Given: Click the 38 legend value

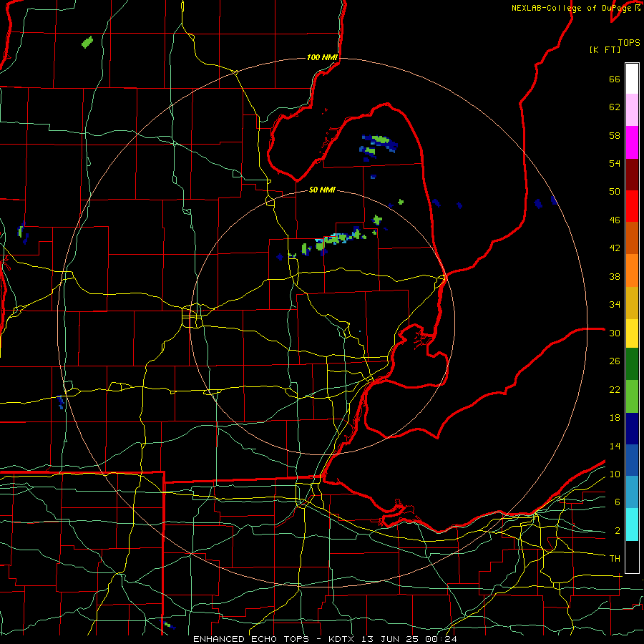Looking at the screenshot, I should point(615,276).
